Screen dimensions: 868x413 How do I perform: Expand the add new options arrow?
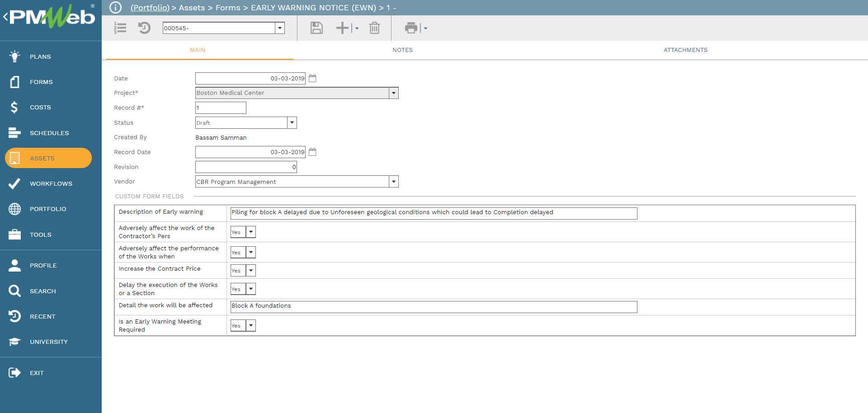[x=357, y=28]
